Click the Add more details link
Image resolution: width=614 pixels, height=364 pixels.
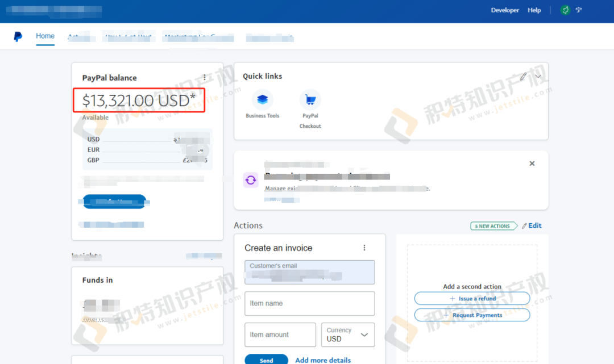[x=323, y=360]
